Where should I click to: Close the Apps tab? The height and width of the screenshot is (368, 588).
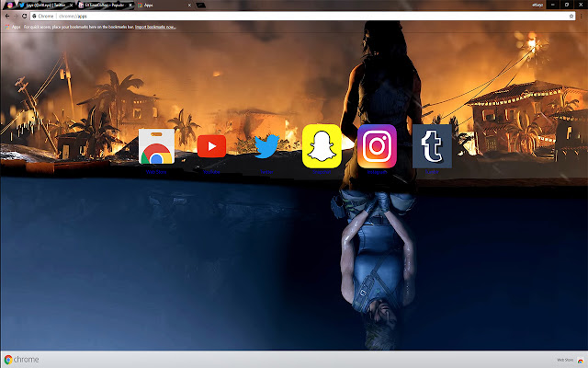pyautogui.click(x=189, y=6)
